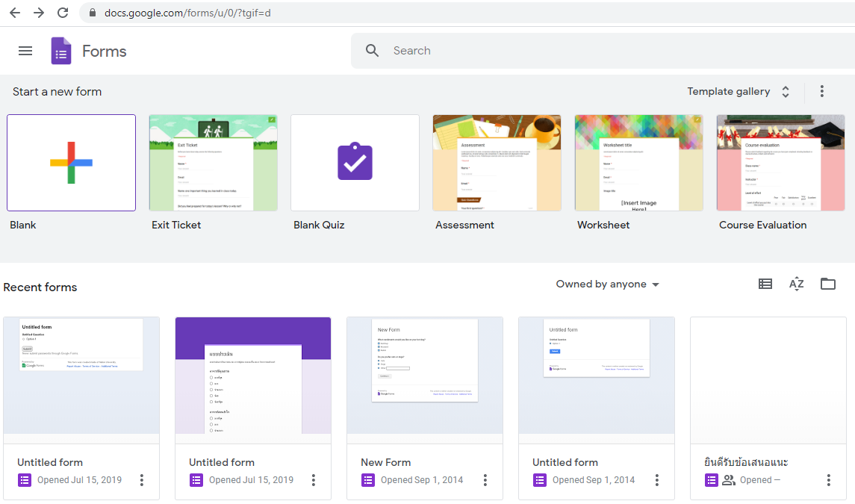
Task: Open the 'Owned by anyone' filter dropdown
Action: (x=607, y=284)
